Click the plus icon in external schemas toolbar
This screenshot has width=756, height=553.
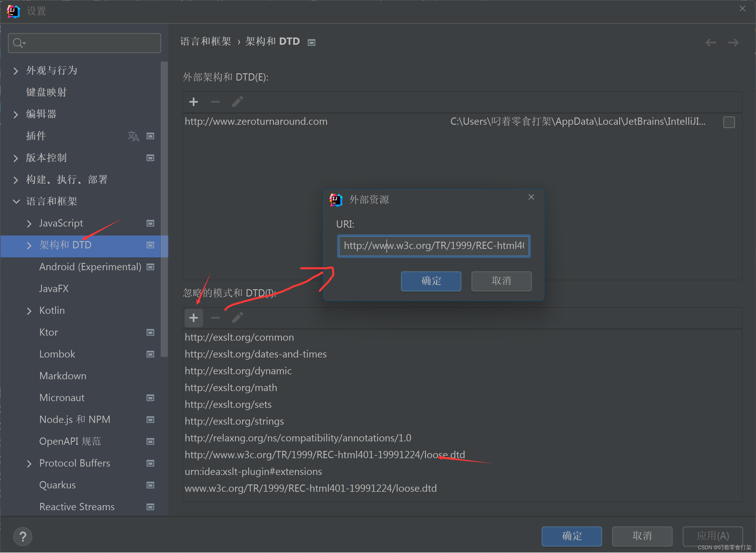(x=194, y=102)
